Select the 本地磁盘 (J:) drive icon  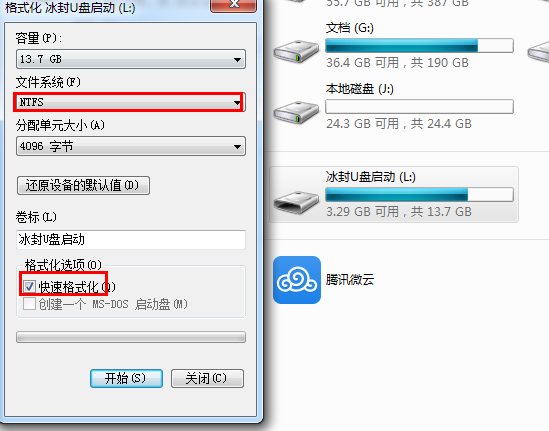296,112
